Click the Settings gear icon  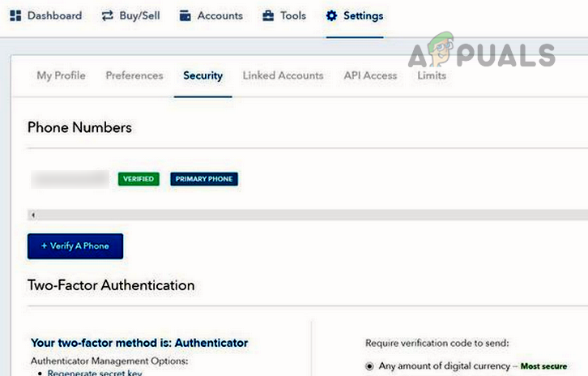pos(331,15)
